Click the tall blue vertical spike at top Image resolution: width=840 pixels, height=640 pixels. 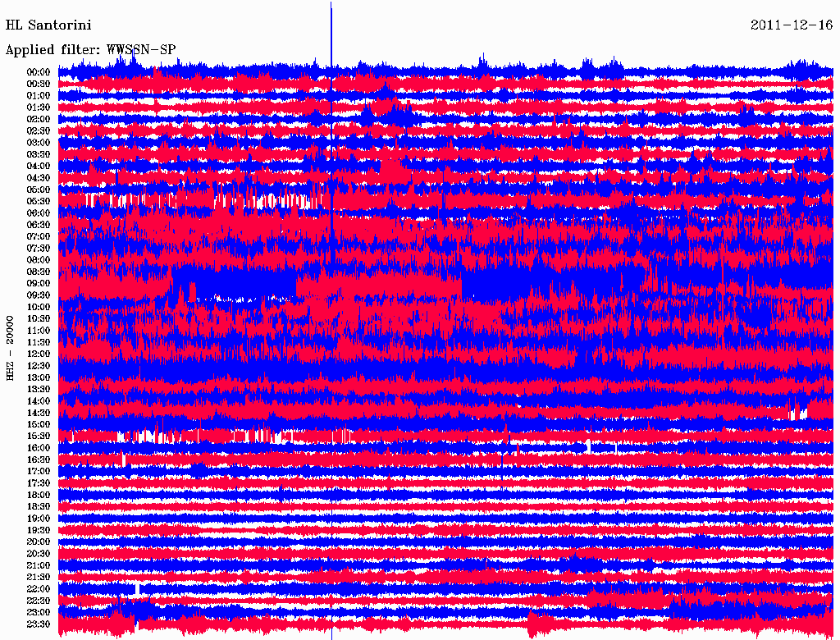(331, 33)
